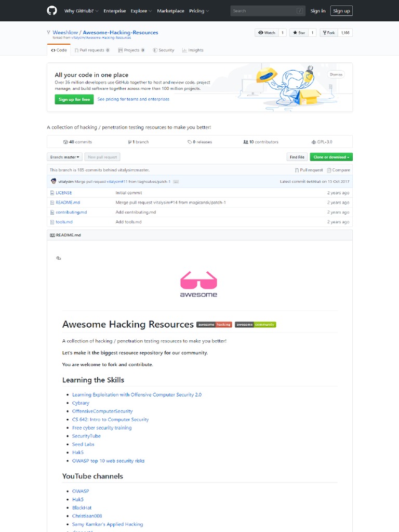View the 0 releases link

pyautogui.click(x=199, y=142)
